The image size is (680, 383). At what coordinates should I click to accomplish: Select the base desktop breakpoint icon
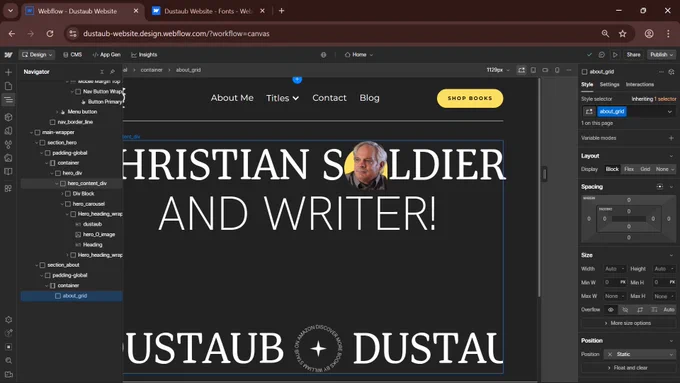click(521, 70)
